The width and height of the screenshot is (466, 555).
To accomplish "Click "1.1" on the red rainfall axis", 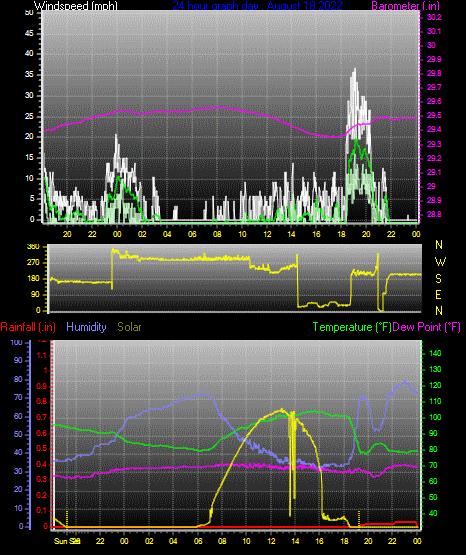I will [42, 355].
